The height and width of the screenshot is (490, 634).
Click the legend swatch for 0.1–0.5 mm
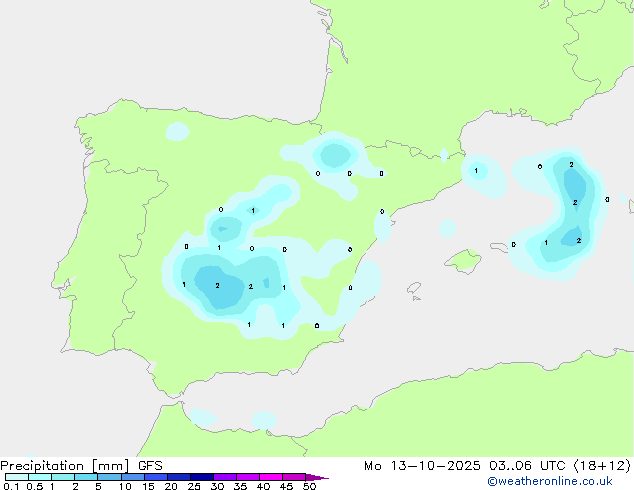[17, 477]
